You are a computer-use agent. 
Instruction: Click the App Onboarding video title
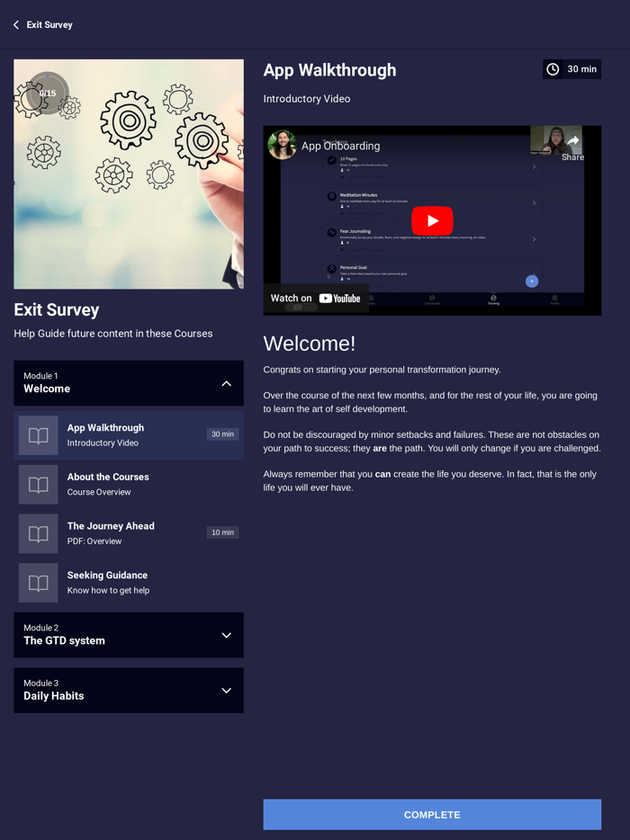click(340, 146)
